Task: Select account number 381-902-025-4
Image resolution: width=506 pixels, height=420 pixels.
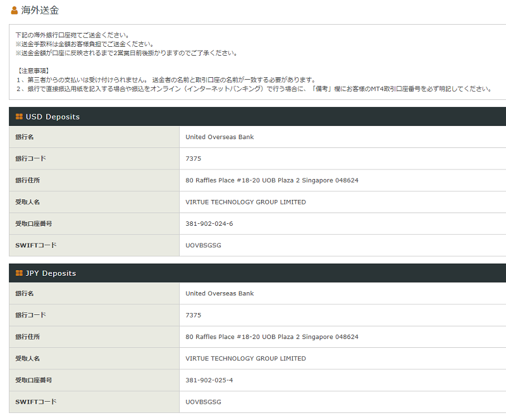Action: pyautogui.click(x=209, y=380)
